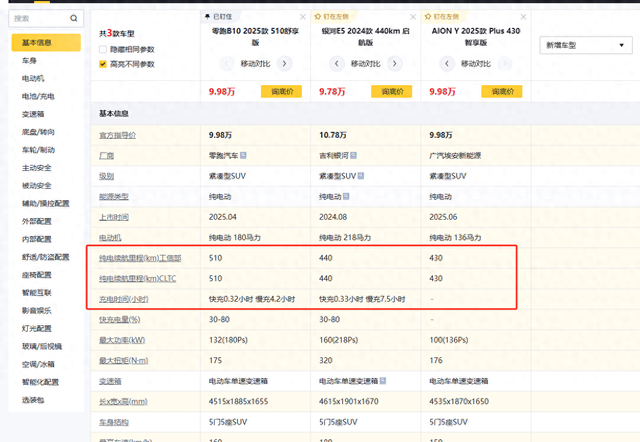Select 底盘/转向 in the sidebar
The image size is (640, 442).
coord(38,132)
